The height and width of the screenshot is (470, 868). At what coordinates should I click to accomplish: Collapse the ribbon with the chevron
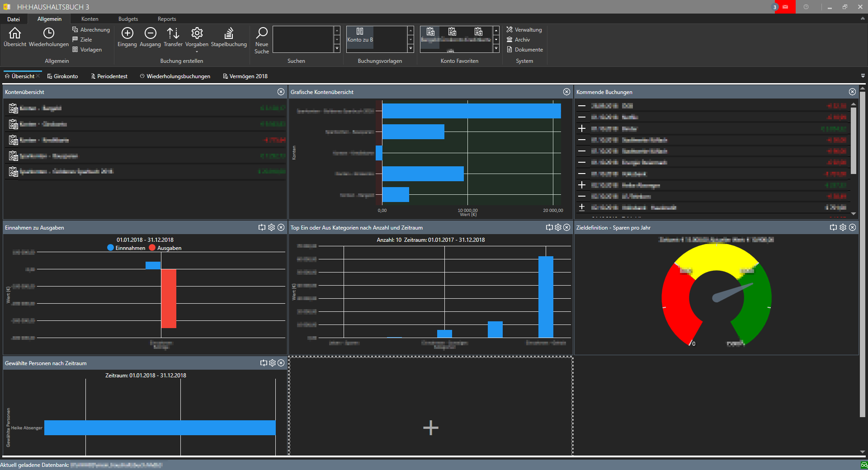(863, 19)
